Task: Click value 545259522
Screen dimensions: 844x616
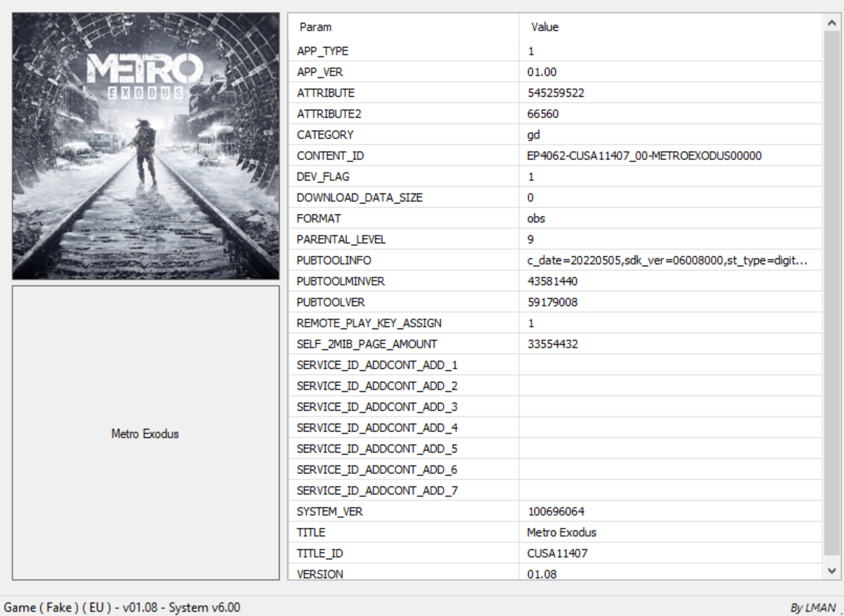Action: coord(556,93)
